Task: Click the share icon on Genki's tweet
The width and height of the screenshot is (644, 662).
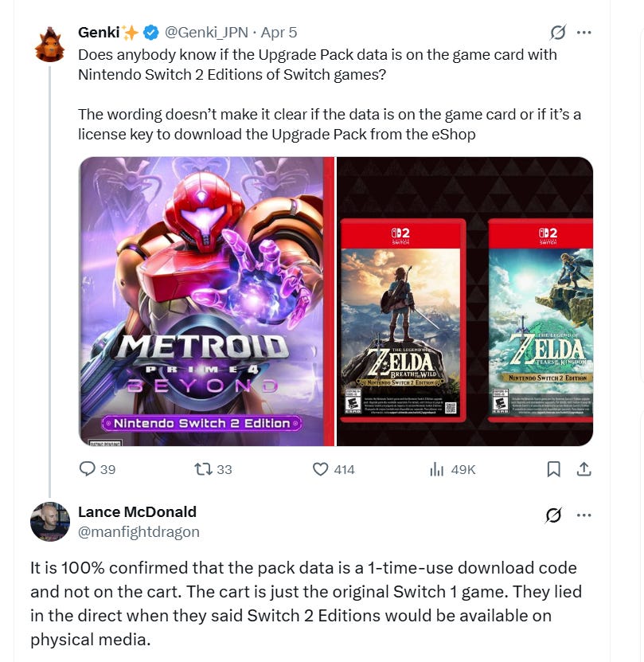Action: [x=584, y=469]
